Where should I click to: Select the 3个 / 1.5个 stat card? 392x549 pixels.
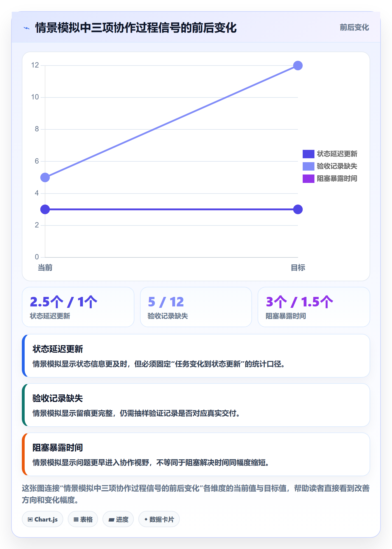point(314,307)
